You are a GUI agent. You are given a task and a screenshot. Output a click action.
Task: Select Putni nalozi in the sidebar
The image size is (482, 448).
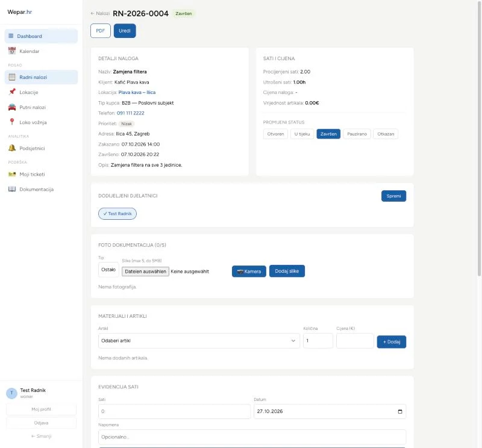[x=41, y=107]
